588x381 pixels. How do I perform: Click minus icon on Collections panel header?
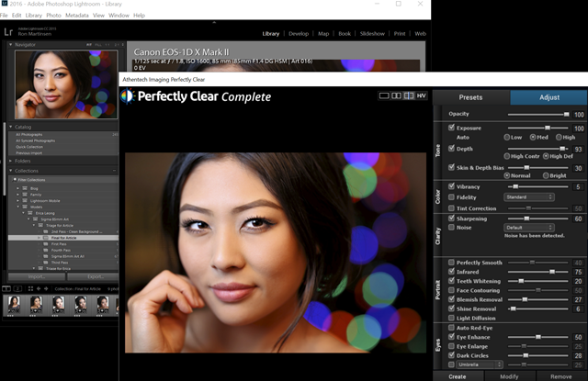pos(114,171)
